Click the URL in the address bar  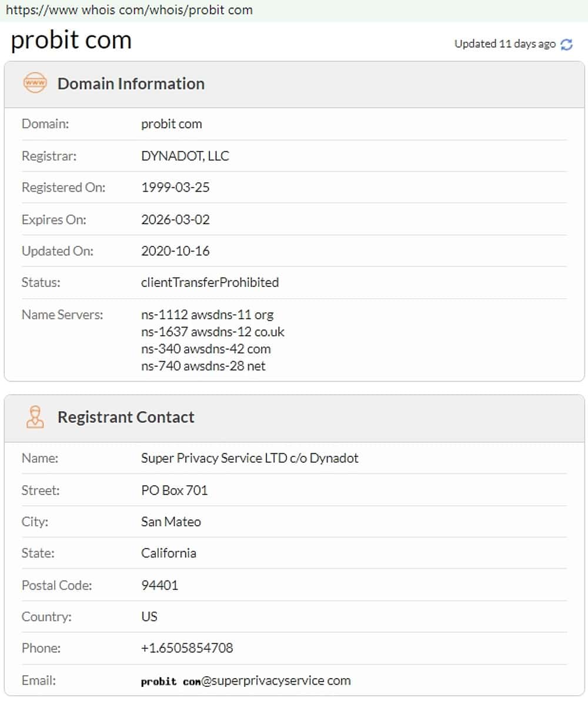coord(129,10)
